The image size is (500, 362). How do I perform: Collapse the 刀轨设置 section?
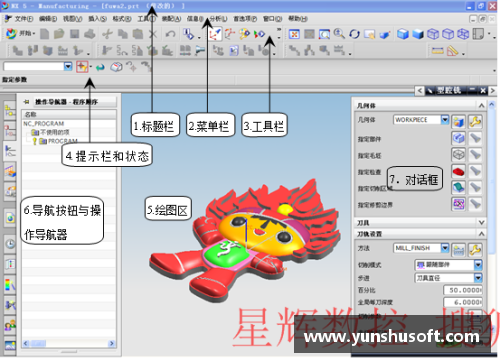click(x=481, y=234)
